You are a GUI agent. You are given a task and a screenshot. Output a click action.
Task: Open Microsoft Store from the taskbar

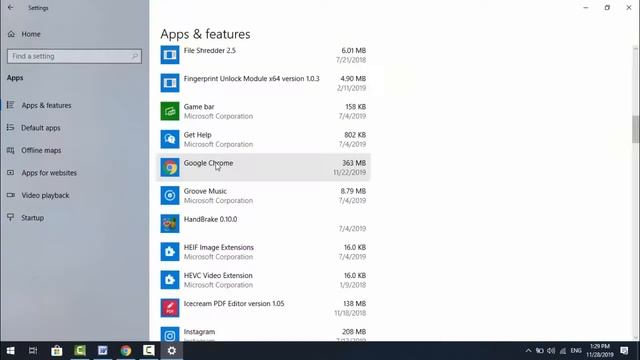pos(57,351)
